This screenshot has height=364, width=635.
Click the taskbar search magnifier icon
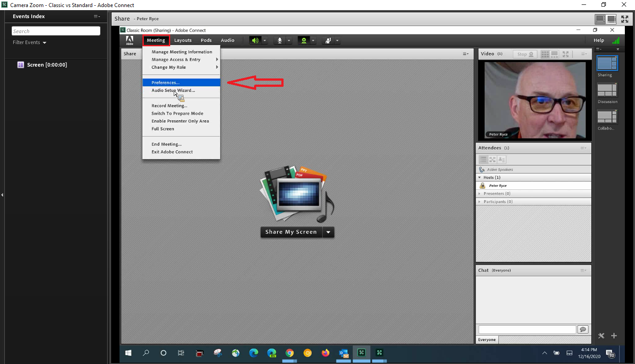pos(146,353)
